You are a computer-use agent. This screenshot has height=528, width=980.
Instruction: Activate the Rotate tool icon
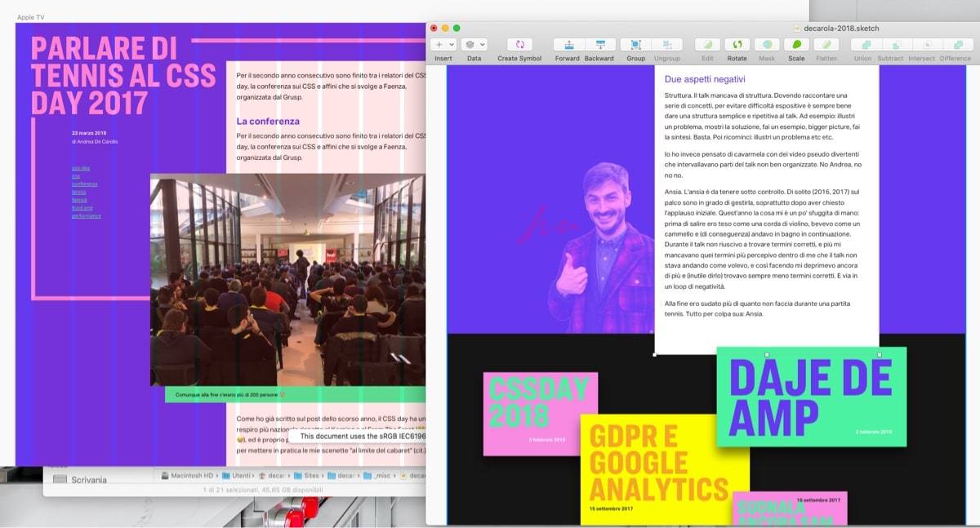[737, 45]
